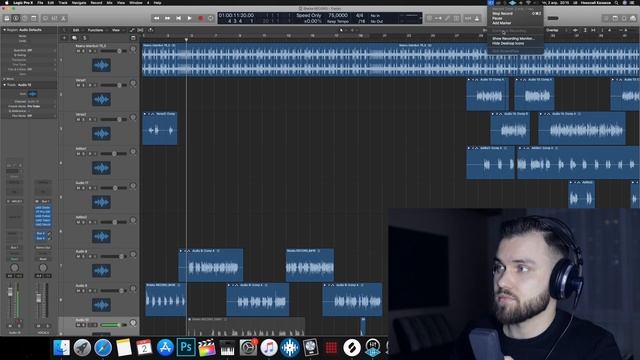Open Quick Help in the control bar

(25, 18)
